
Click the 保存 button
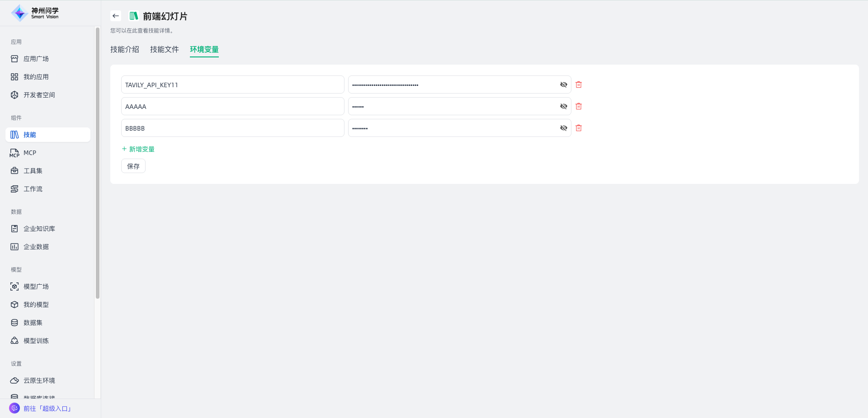[x=133, y=166]
